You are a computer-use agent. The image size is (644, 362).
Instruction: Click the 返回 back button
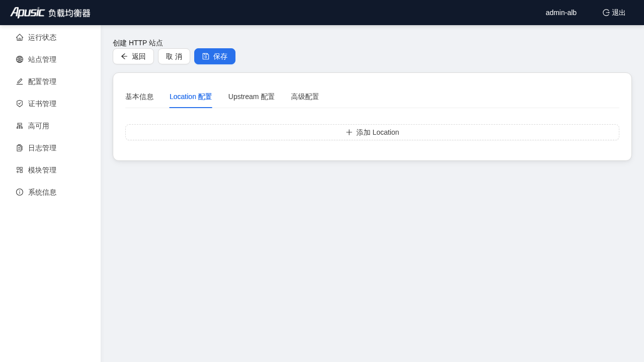[133, 56]
